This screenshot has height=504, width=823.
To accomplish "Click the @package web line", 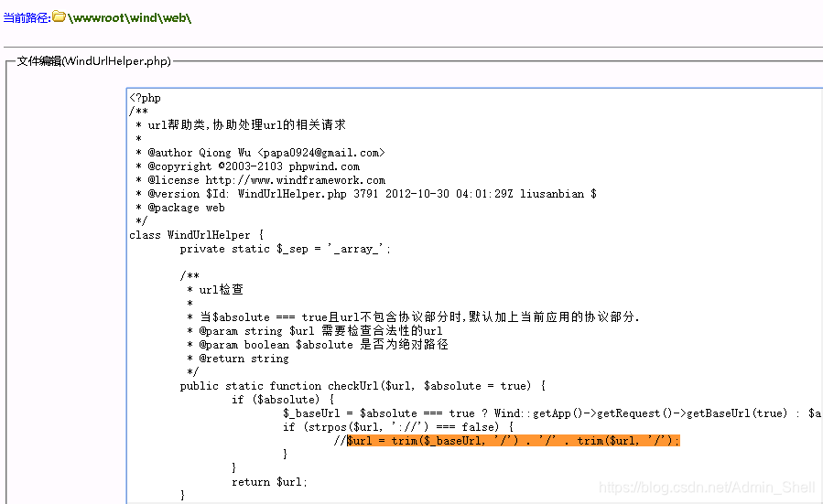I will (x=180, y=207).
